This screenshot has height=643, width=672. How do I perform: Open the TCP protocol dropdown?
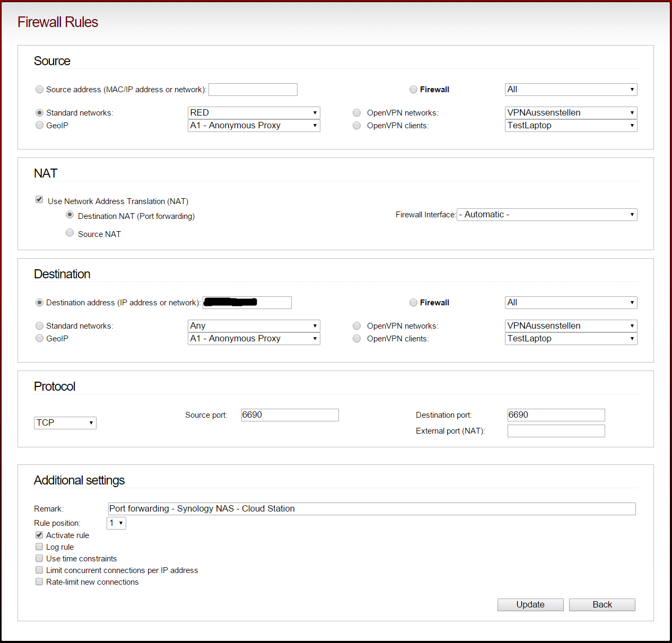pos(65,423)
